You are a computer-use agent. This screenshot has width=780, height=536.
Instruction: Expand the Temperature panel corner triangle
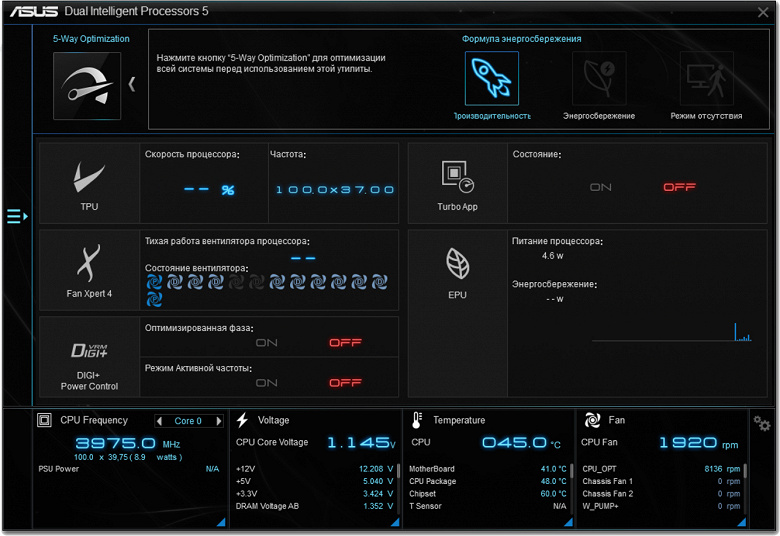click(569, 522)
